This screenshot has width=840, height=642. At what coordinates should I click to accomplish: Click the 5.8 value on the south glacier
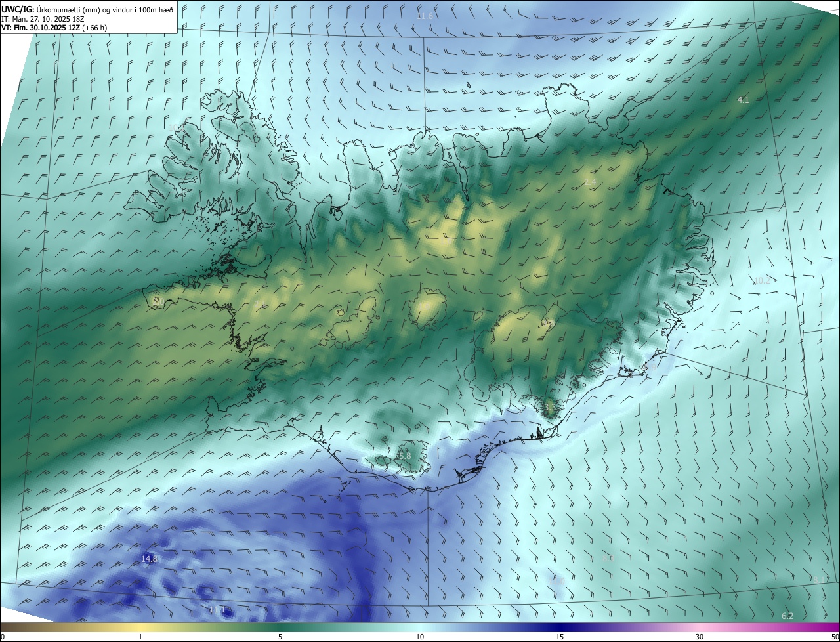pos(404,456)
